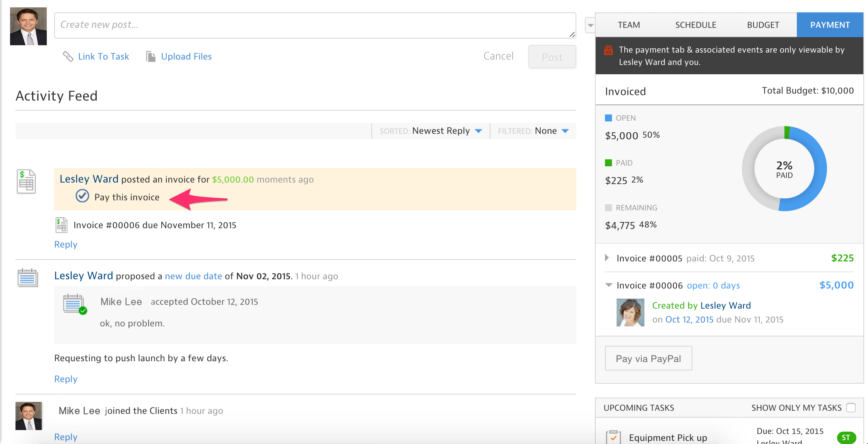Enable Show Only My Tasks checkbox

pos(851,408)
